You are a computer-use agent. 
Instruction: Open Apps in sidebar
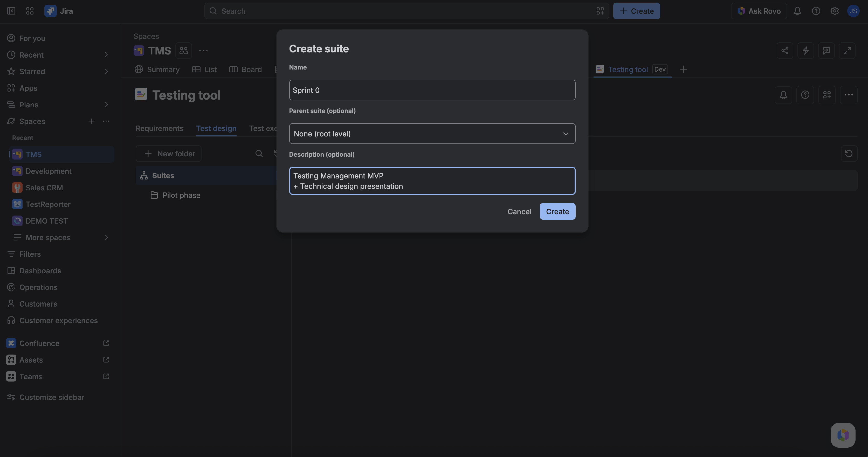click(x=59, y=88)
